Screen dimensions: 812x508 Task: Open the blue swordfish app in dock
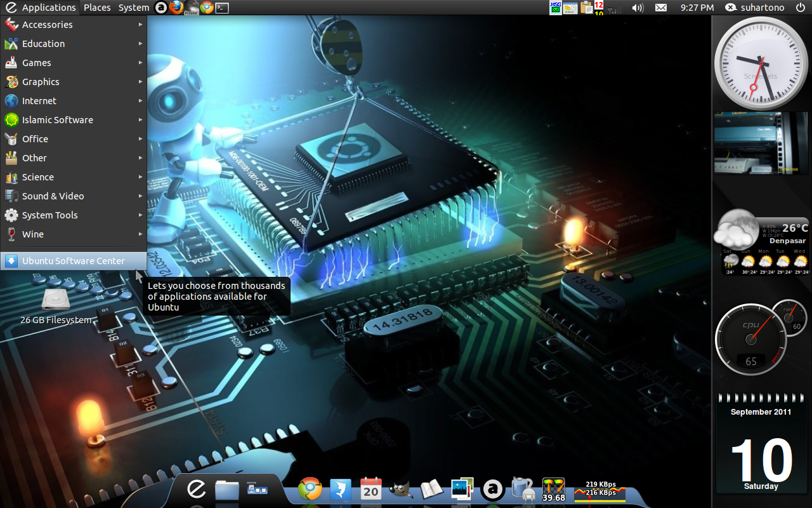point(341,489)
